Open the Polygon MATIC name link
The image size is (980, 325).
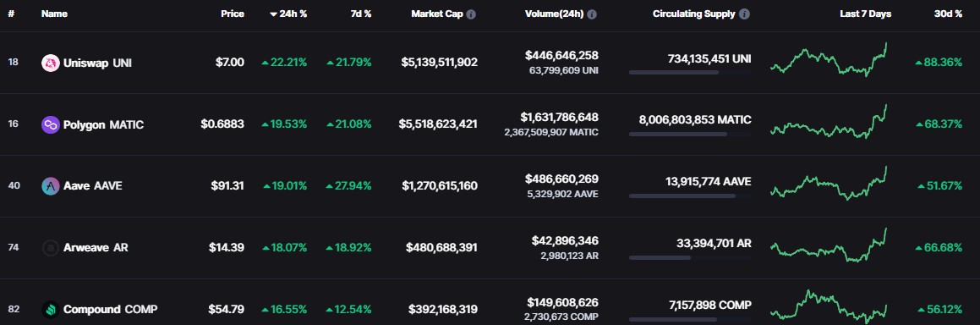(x=104, y=124)
